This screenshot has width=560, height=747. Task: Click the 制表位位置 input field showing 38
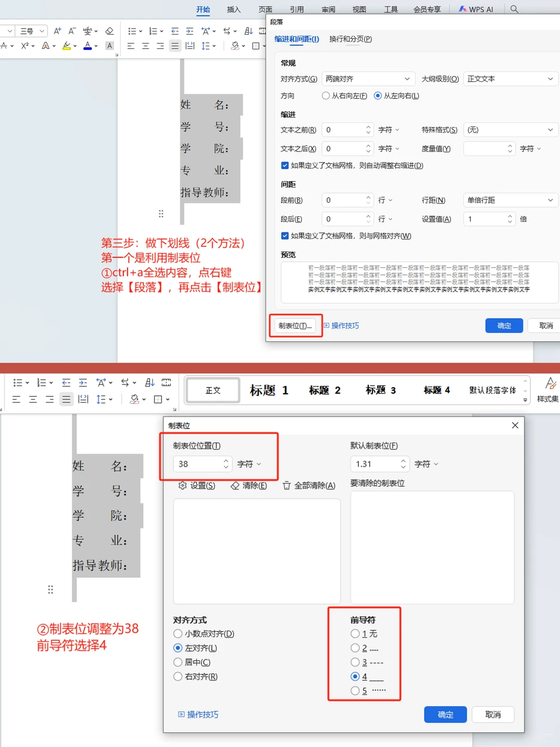[x=198, y=464]
